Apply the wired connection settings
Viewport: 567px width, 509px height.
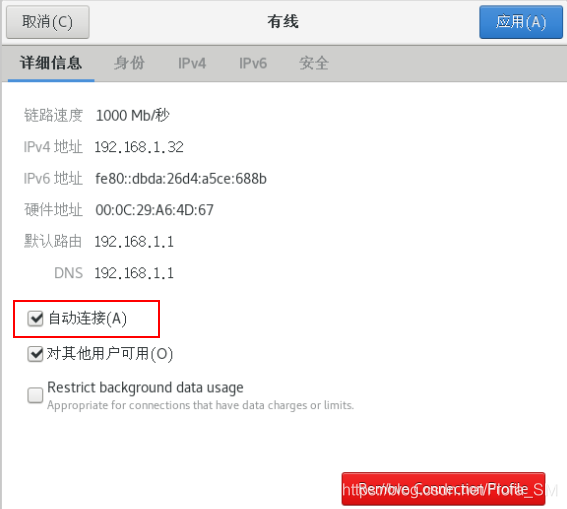521,22
